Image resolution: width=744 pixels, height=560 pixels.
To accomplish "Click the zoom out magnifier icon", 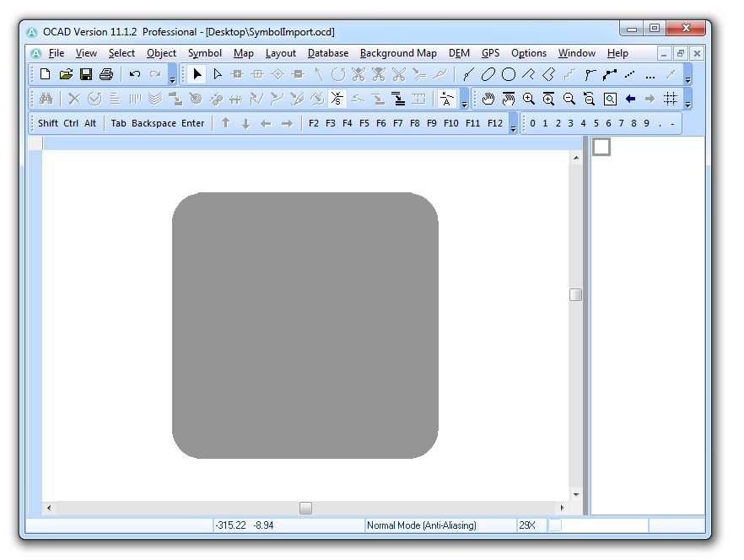I will (569, 99).
